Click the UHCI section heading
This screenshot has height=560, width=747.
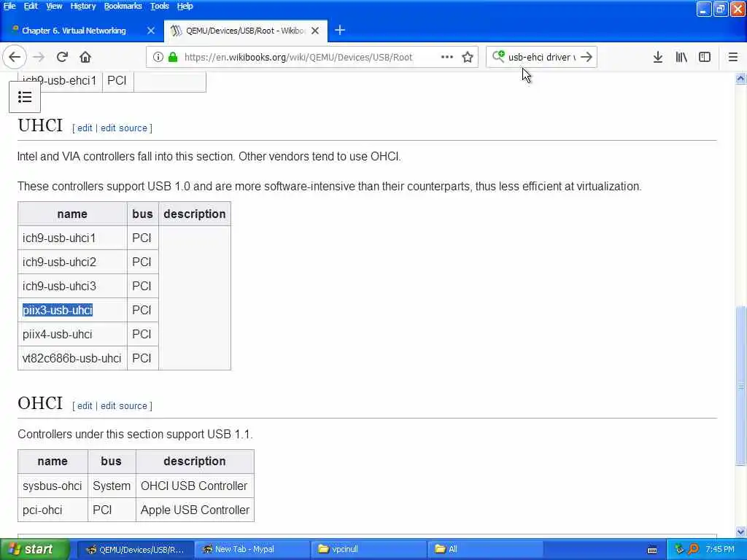(x=40, y=125)
